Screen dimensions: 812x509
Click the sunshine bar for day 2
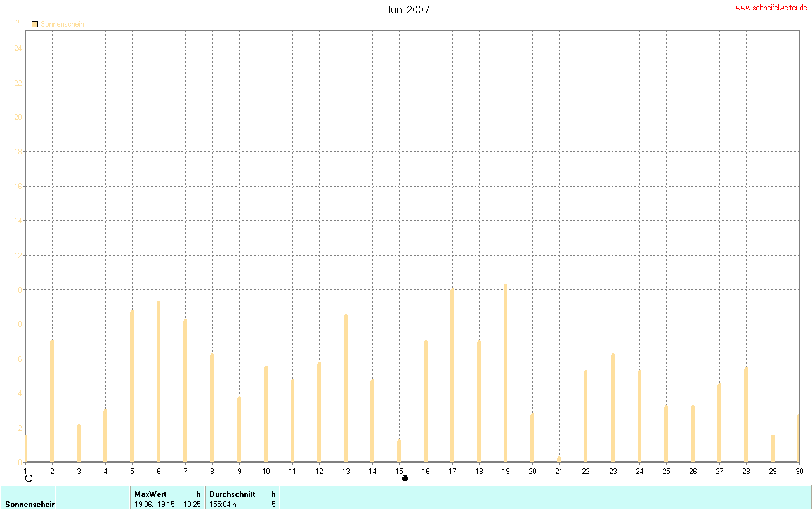(52, 401)
